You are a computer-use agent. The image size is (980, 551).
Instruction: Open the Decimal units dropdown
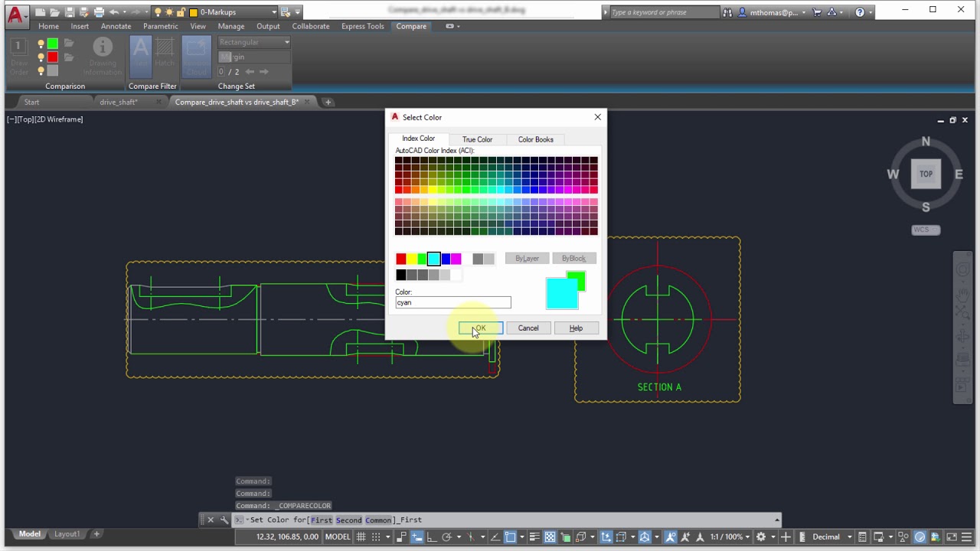click(831, 537)
